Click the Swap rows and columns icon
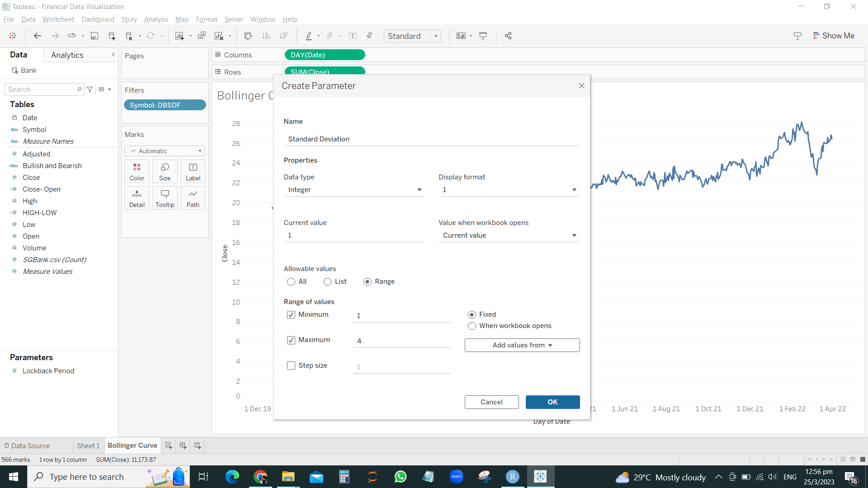 click(248, 36)
